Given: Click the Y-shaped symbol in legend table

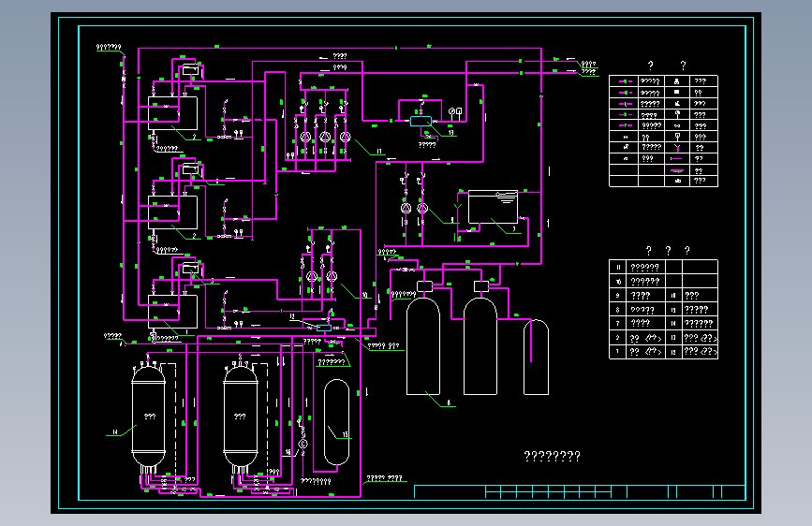Looking at the screenshot, I should click(677, 148).
